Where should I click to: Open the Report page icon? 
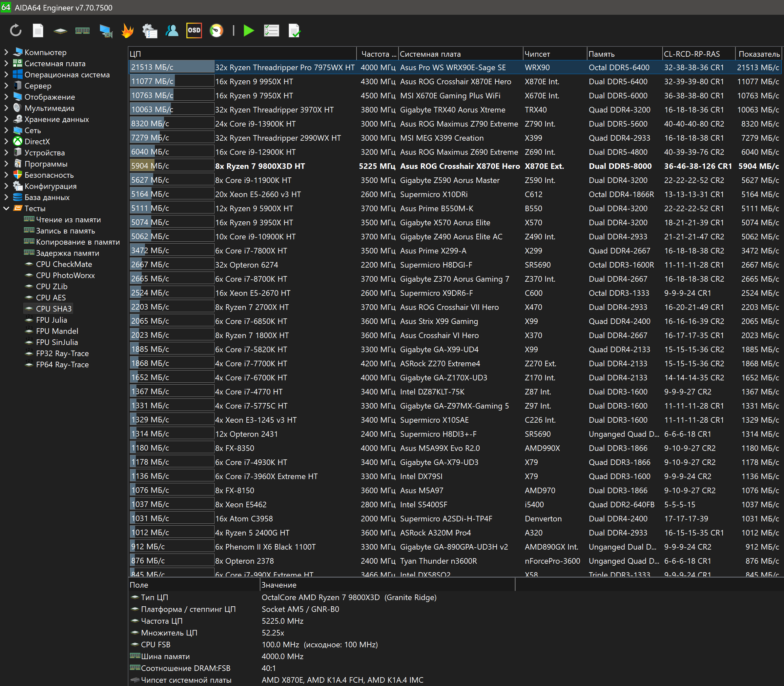click(38, 30)
